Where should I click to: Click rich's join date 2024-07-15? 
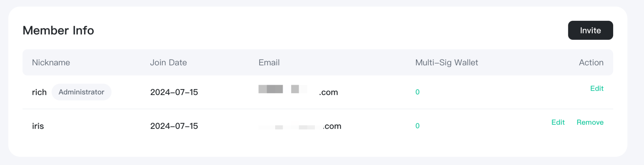174,92
